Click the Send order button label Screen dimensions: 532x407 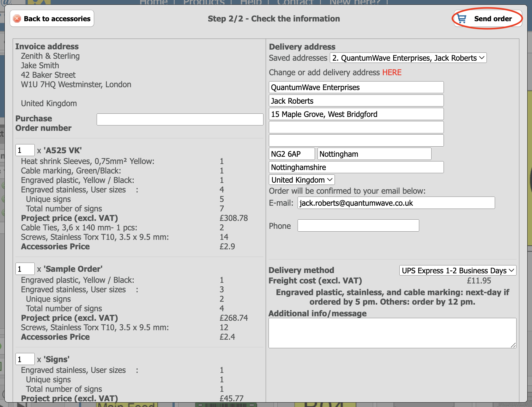[493, 19]
